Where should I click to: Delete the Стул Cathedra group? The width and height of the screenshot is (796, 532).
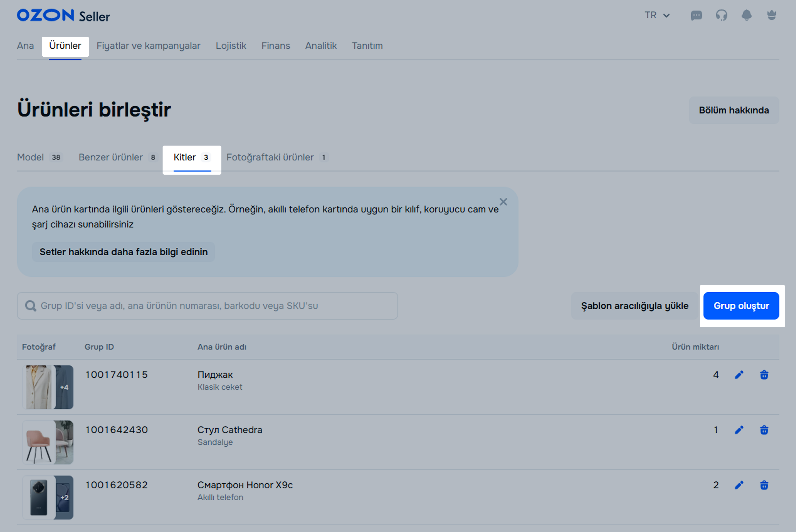click(764, 430)
